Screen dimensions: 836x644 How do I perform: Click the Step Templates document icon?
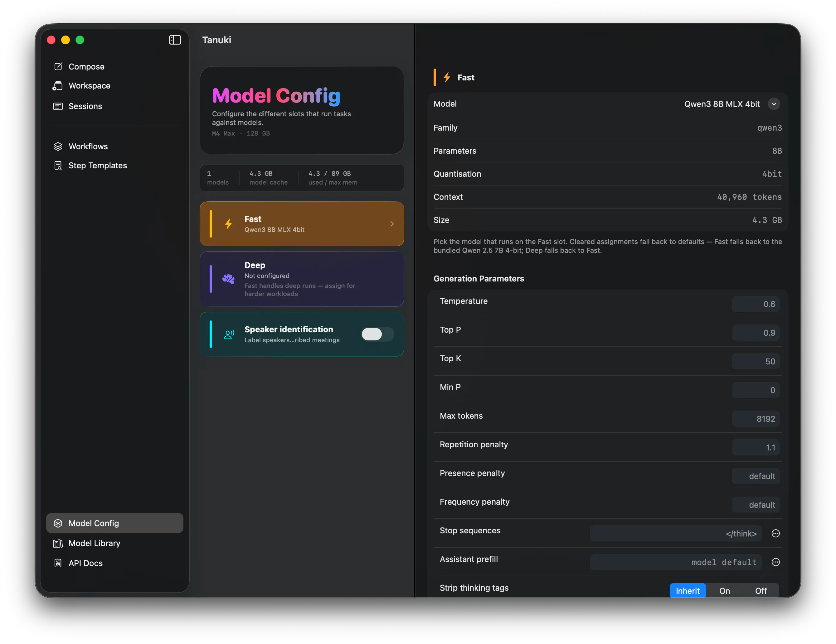click(58, 166)
